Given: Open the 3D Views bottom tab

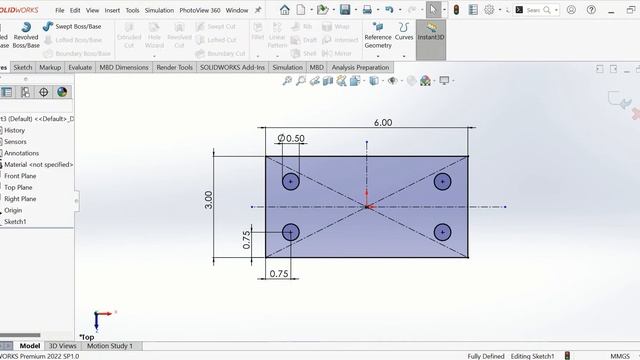Looking at the screenshot, I should coord(62,346).
